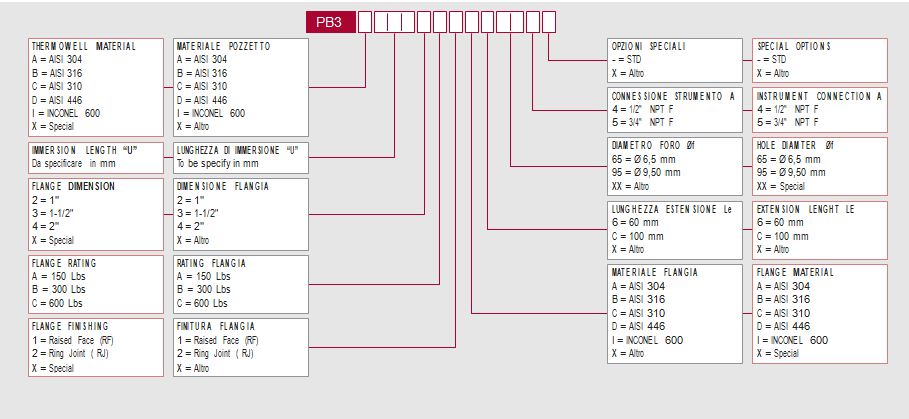Click the RATING FLANGIA heading
The image size is (909, 419).
[x=211, y=264]
